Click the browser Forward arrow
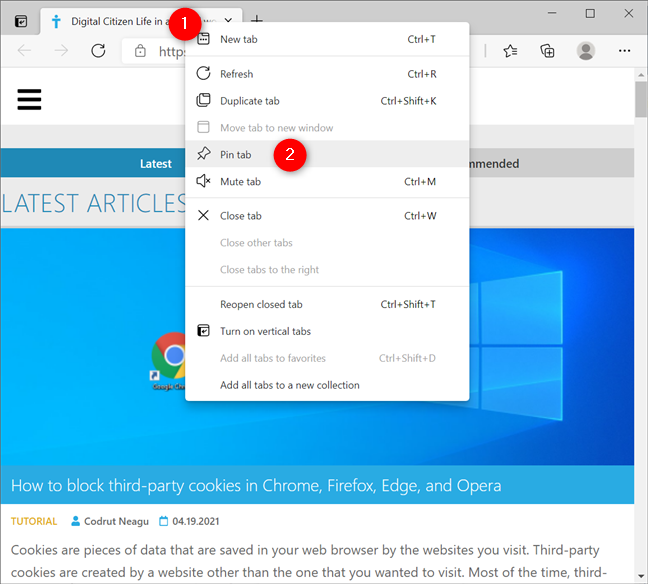This screenshot has height=584, width=648. click(61, 51)
